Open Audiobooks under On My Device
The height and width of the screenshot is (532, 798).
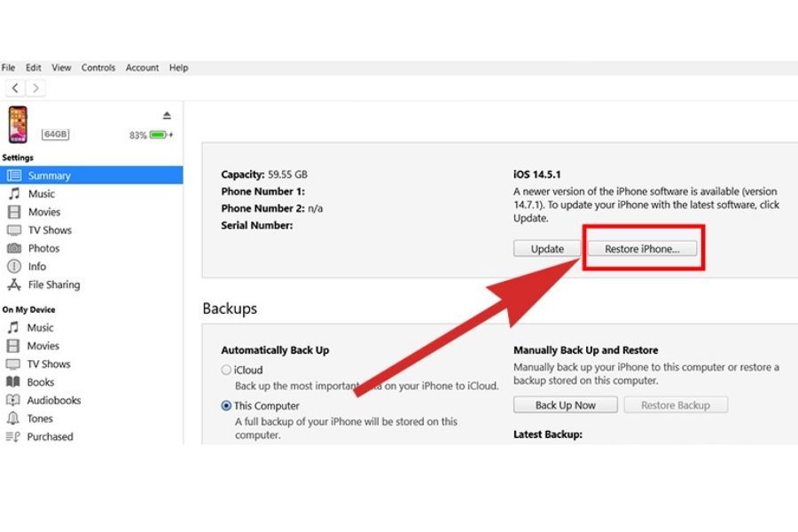click(53, 400)
